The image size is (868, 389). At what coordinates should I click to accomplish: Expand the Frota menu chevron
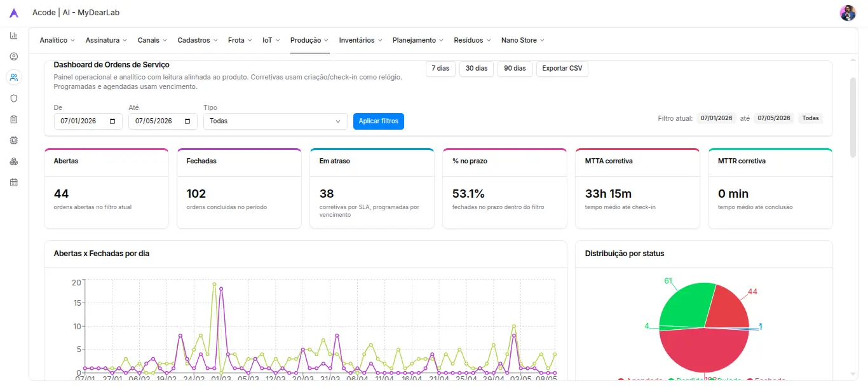coord(250,40)
